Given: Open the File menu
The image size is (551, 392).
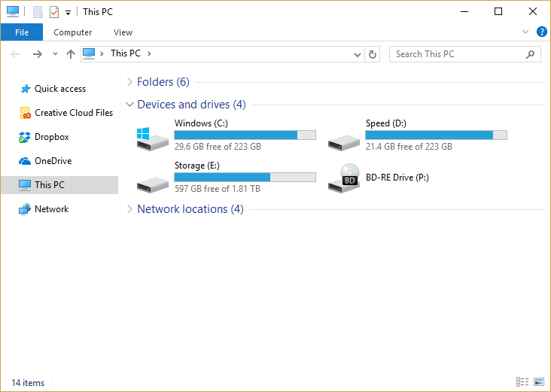Looking at the screenshot, I should point(22,32).
